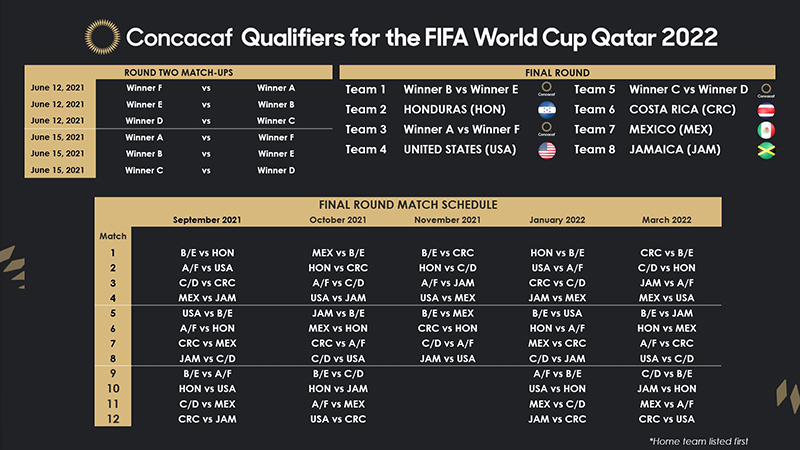Click the Round Two Match-Ups header
This screenshot has height=450, width=800.
click(181, 73)
